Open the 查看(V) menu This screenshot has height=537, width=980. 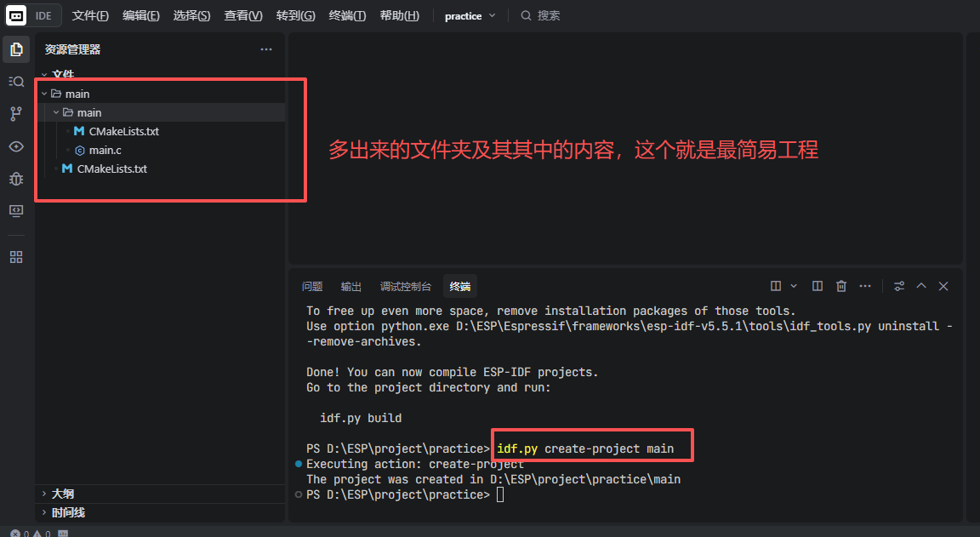243,15
